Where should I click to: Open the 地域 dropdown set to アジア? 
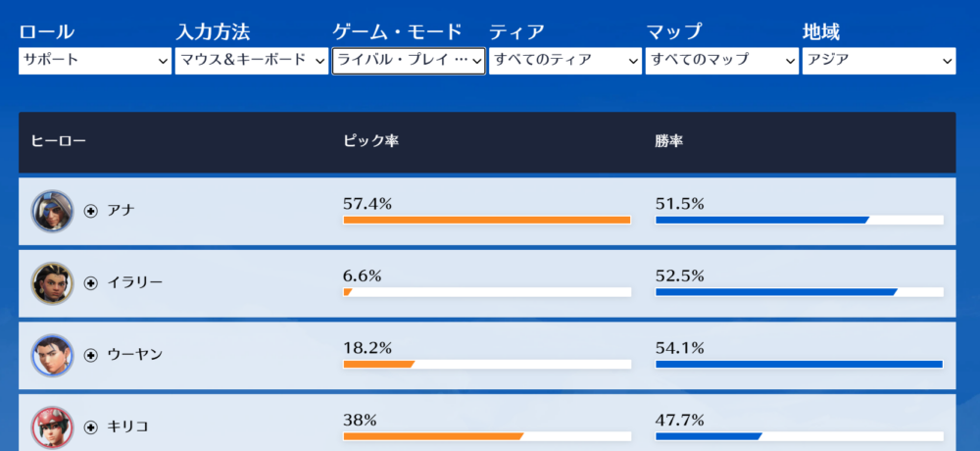click(879, 61)
